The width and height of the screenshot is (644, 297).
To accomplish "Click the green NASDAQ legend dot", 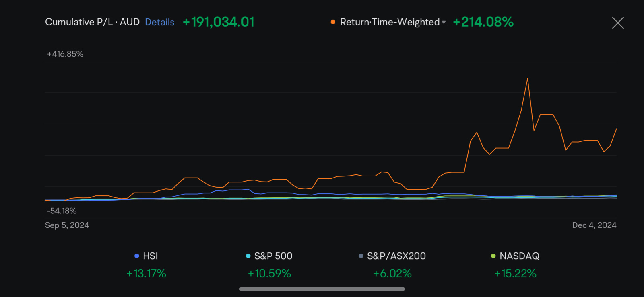I will [x=493, y=256].
